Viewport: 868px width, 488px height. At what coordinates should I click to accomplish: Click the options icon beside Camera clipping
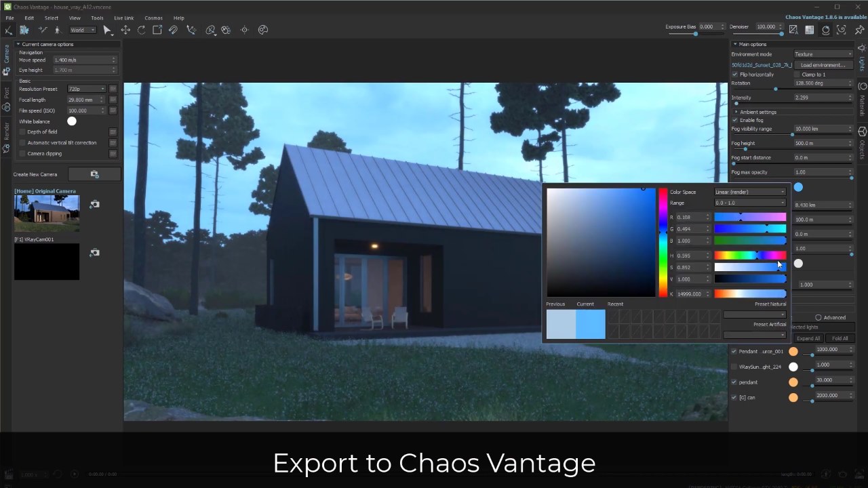pos(113,154)
